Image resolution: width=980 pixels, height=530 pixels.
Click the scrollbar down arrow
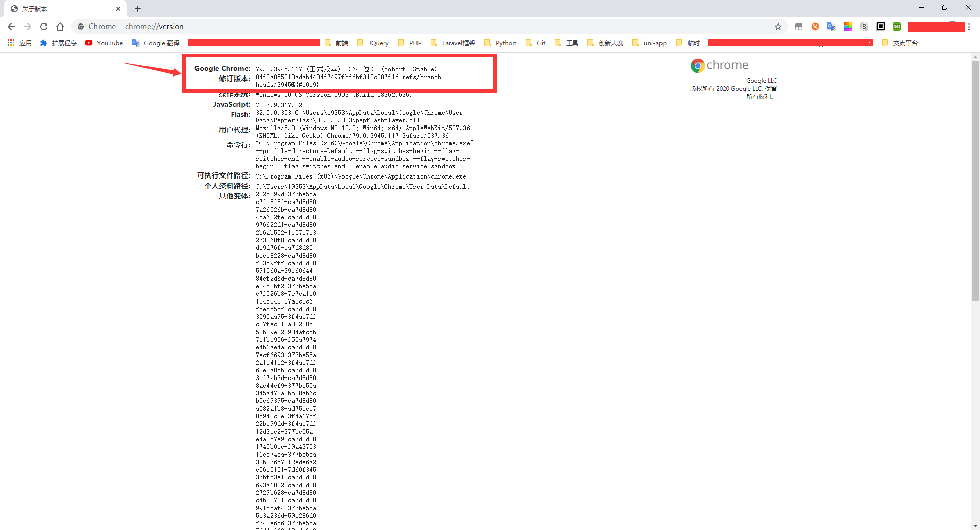(975, 525)
